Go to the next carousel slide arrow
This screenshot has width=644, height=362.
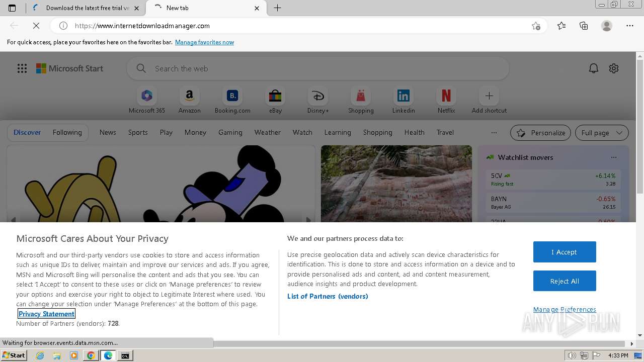(309, 220)
